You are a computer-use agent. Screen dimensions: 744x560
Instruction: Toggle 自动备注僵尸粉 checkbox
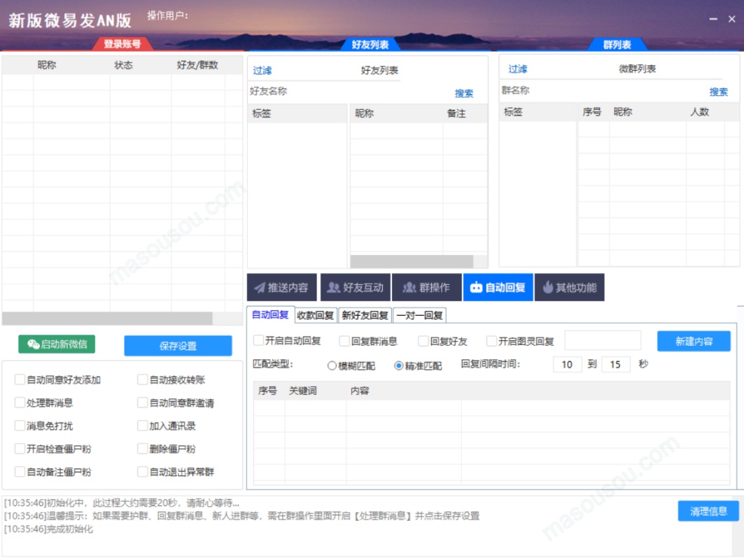(x=20, y=472)
